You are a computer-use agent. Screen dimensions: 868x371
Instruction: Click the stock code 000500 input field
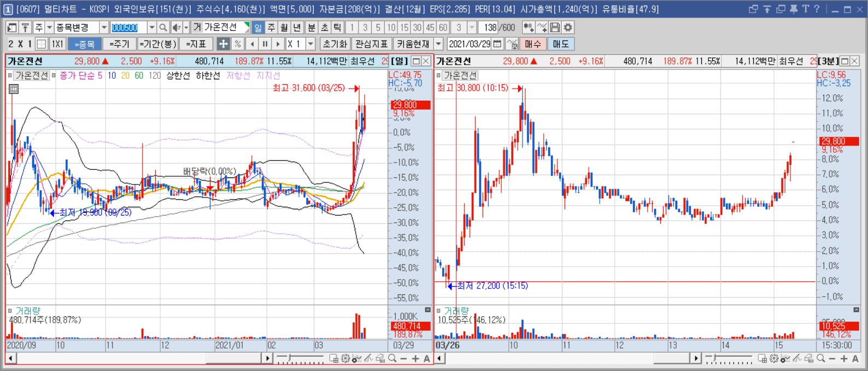click(128, 27)
